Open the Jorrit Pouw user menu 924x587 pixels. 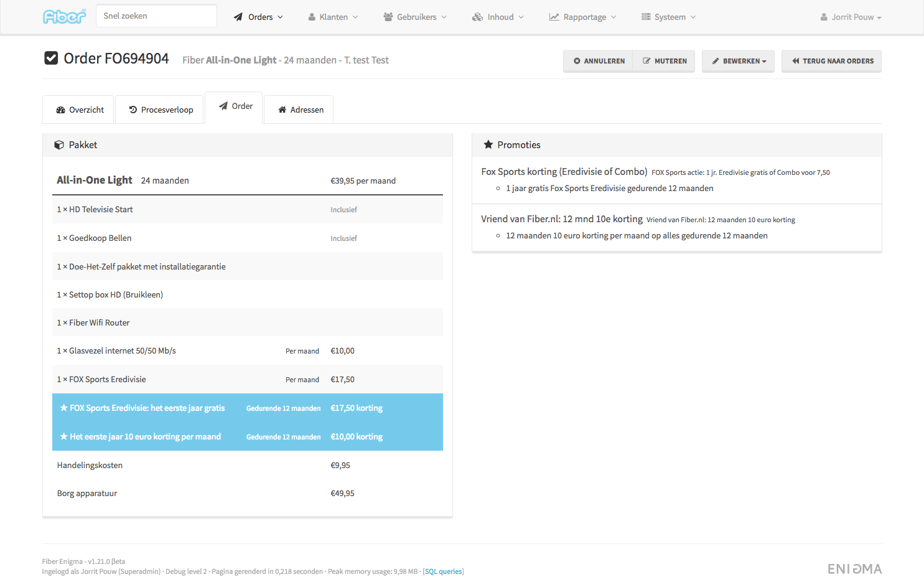point(851,17)
